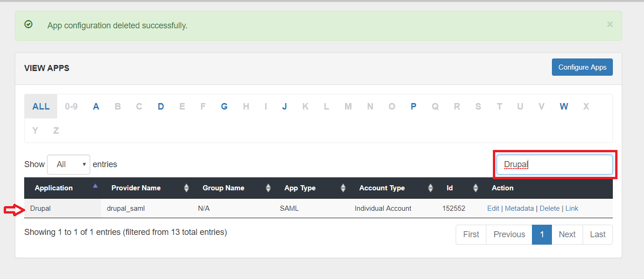Filter apps by letter W

(564, 106)
